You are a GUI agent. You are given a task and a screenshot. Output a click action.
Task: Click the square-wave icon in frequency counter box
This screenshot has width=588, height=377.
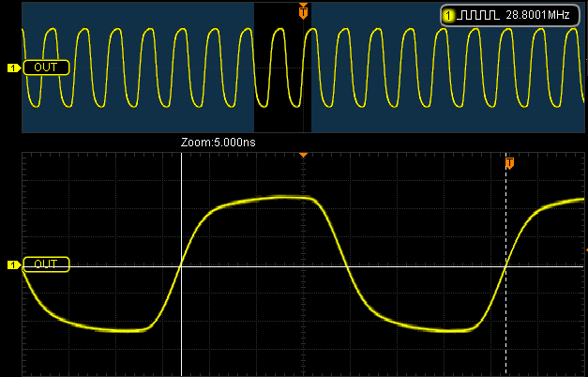478,15
